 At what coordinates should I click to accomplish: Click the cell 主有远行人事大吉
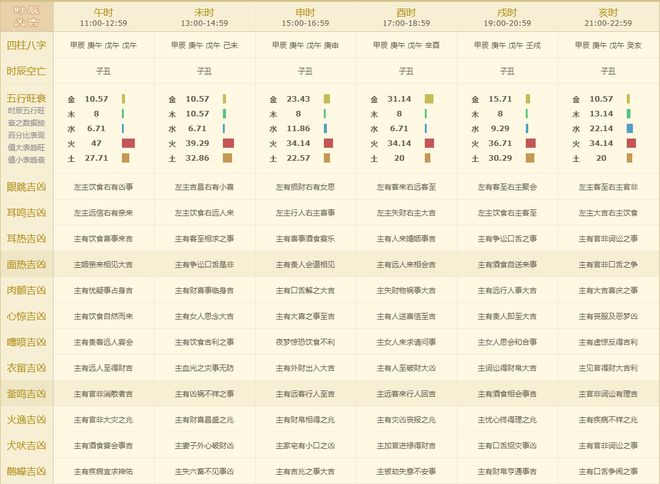(x=507, y=290)
